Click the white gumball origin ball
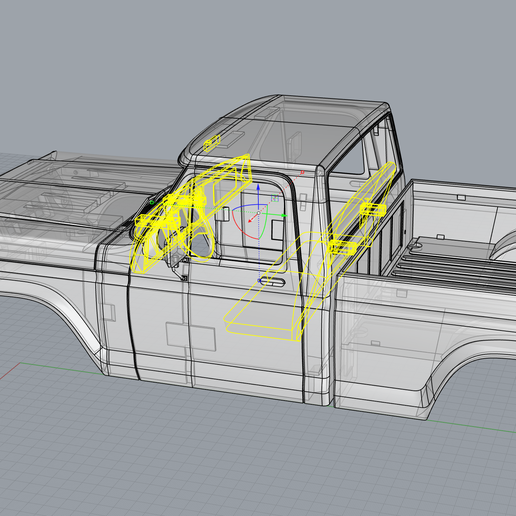Screen dimensions: 516x516 (x=258, y=213)
